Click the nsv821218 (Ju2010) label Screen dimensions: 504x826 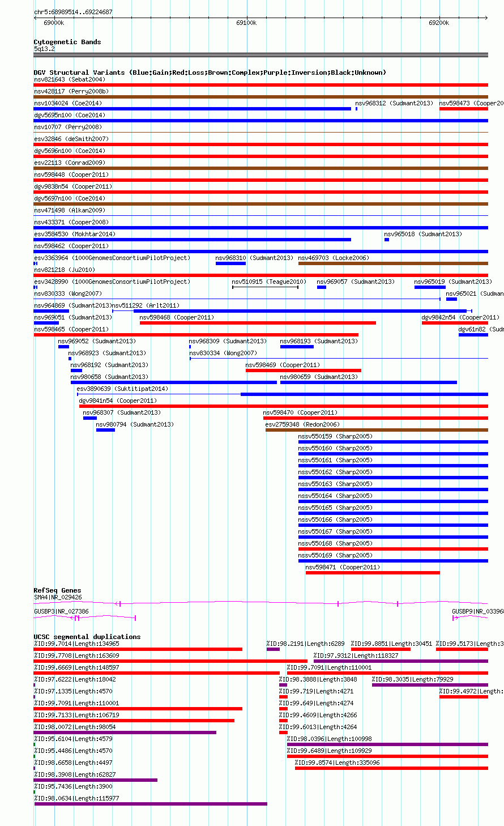pyautogui.click(x=65, y=270)
